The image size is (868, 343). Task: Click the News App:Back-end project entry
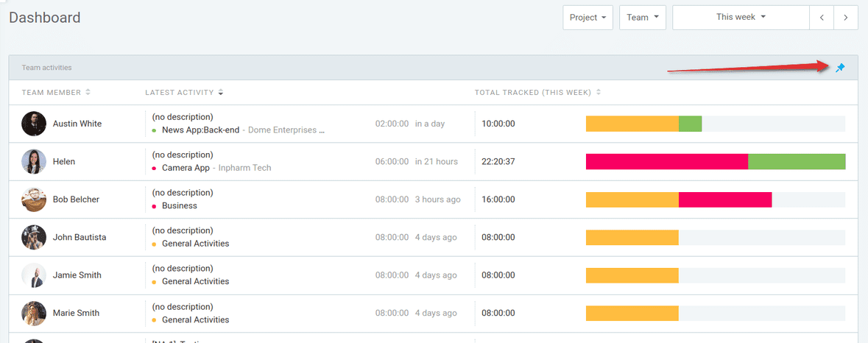point(200,130)
